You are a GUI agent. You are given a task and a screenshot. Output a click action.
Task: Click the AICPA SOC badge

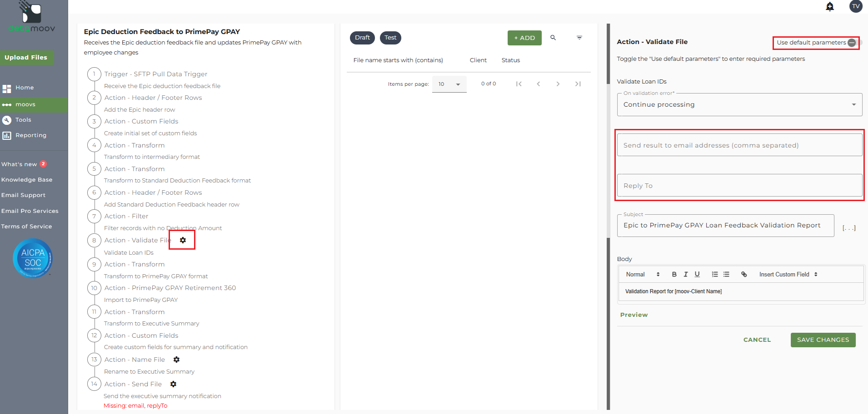point(33,258)
